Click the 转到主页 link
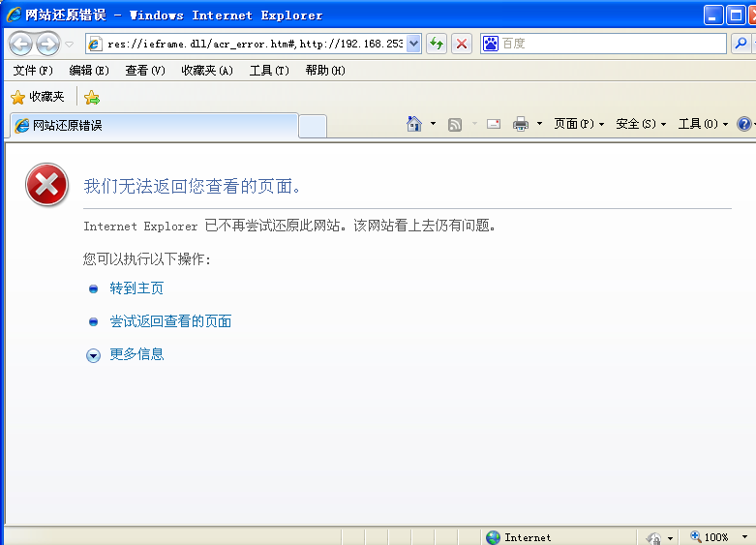 pos(136,288)
